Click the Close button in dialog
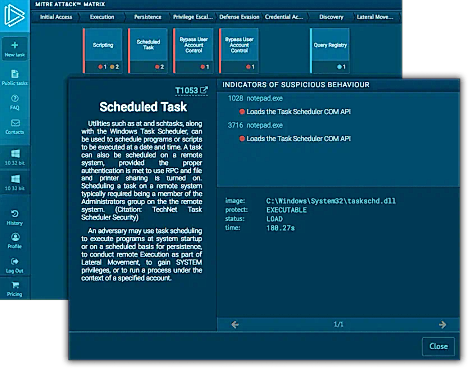 (x=439, y=346)
